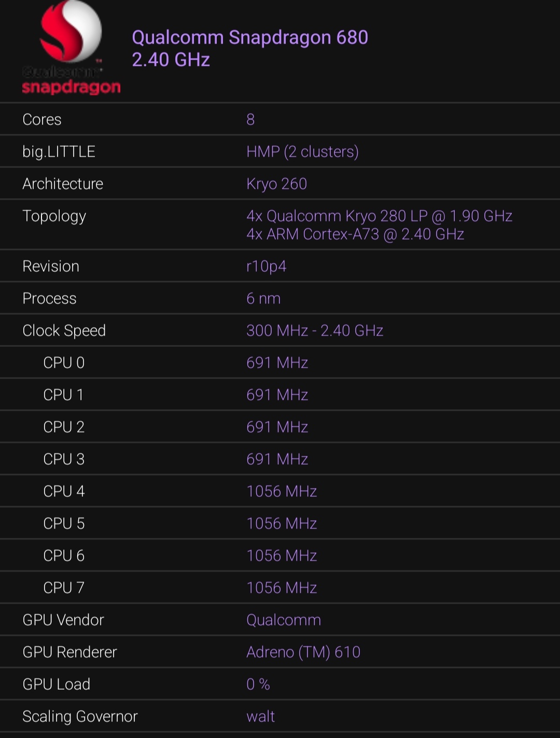The width and height of the screenshot is (560, 738).
Task: Tap the 4x ARM Cortex-A73 topology line
Action: 355,234
